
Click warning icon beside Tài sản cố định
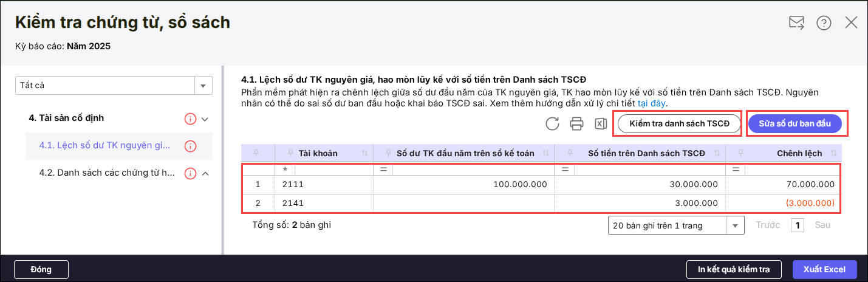tap(190, 119)
